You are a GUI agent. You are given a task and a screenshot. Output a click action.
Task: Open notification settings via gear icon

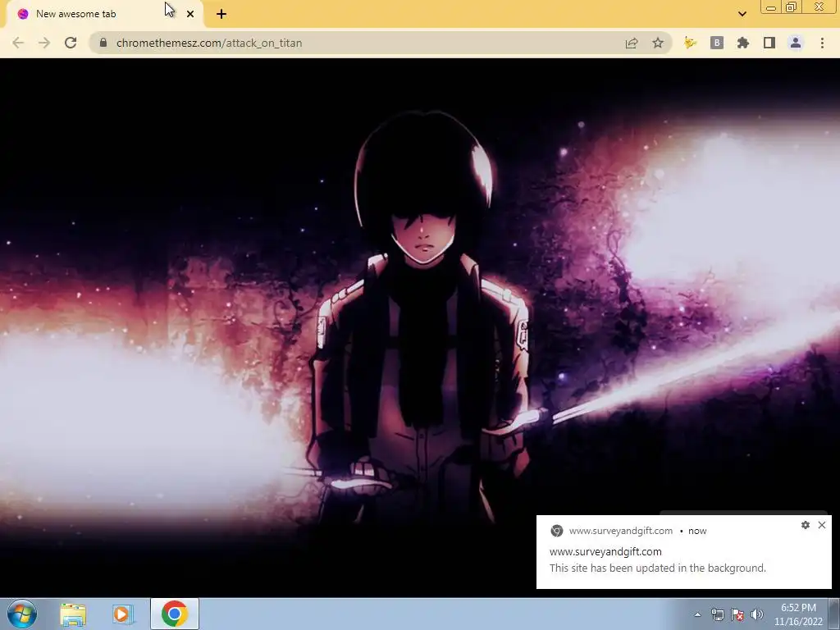coord(806,525)
